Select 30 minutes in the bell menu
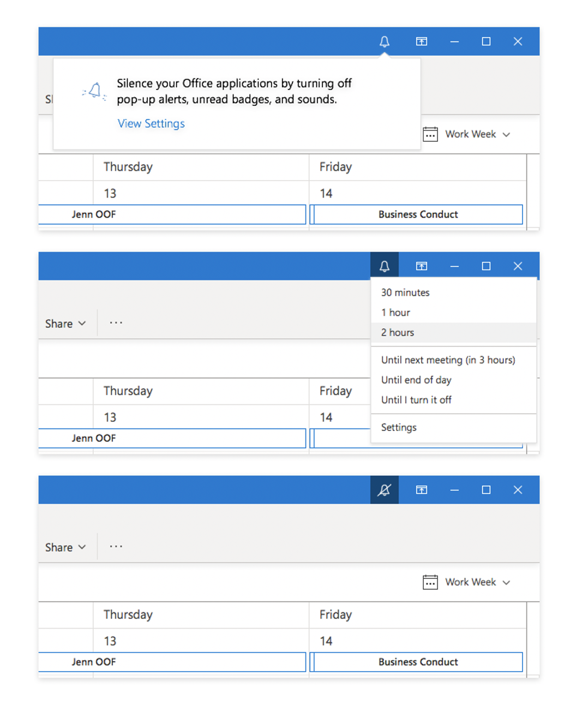The height and width of the screenshot is (717, 588). coord(405,292)
